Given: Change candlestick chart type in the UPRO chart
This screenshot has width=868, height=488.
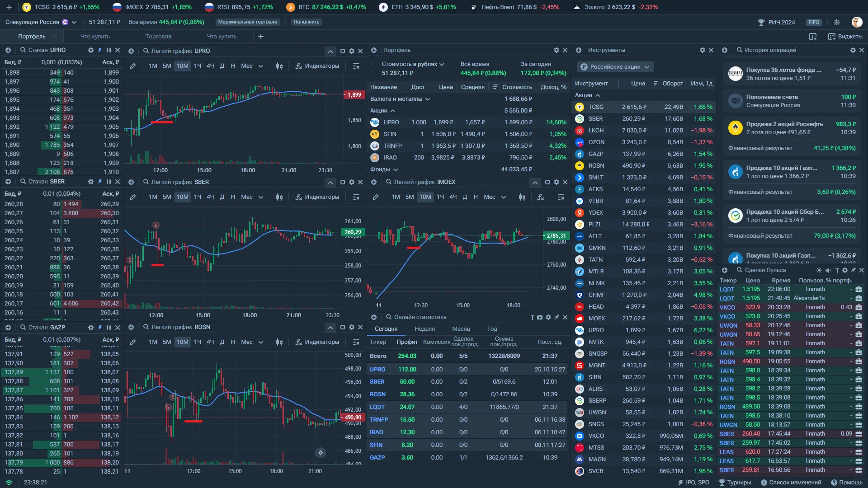Looking at the screenshot, I should tap(279, 66).
